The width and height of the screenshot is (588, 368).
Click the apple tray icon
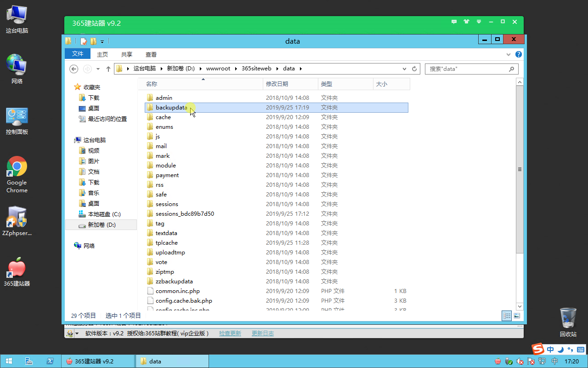click(498, 362)
